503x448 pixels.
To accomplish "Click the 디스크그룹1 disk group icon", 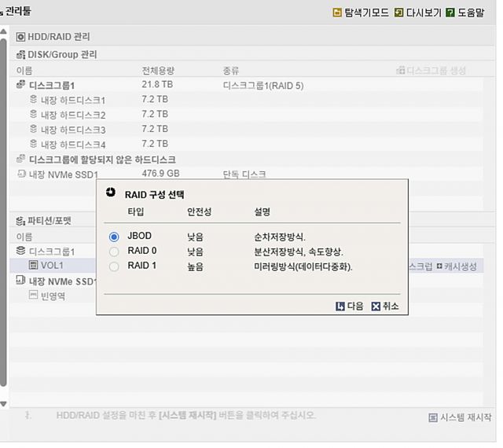I will 21,85.
